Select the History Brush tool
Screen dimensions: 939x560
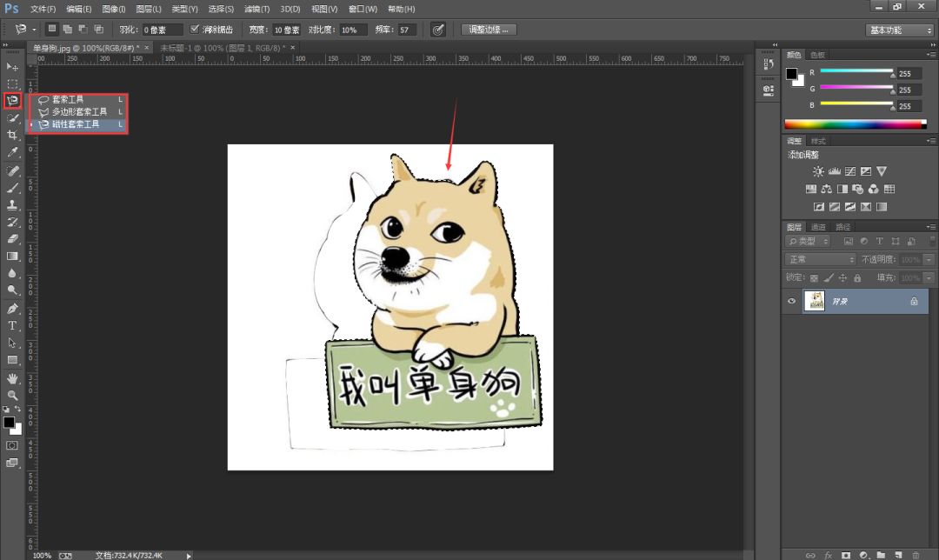point(12,223)
